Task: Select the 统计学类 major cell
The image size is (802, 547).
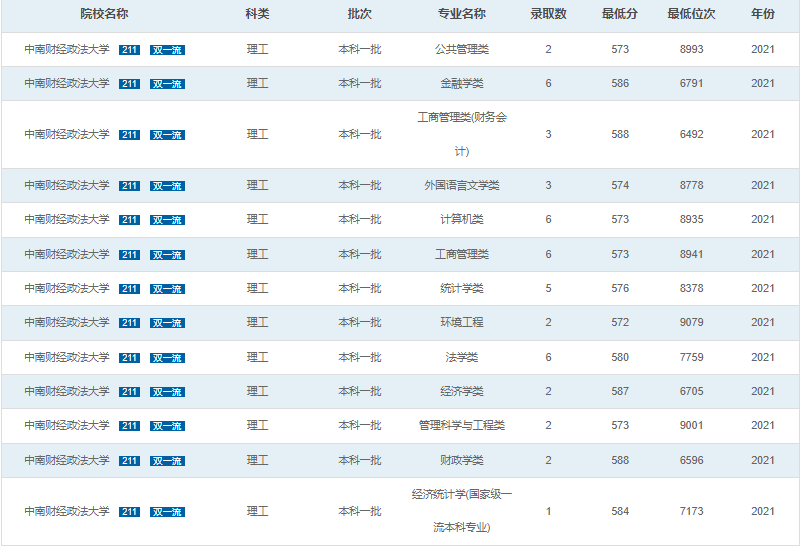Action: [462, 289]
